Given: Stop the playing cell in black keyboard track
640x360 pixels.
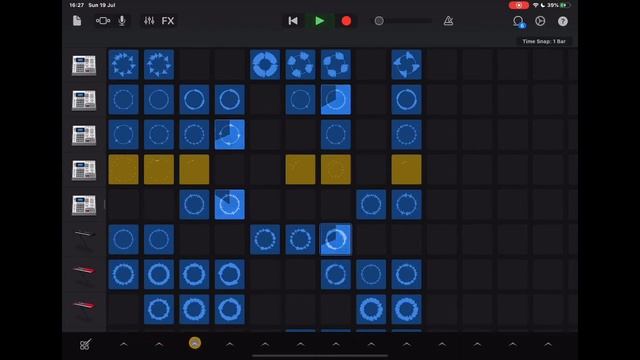Looking at the screenshot, I should coord(336,239).
